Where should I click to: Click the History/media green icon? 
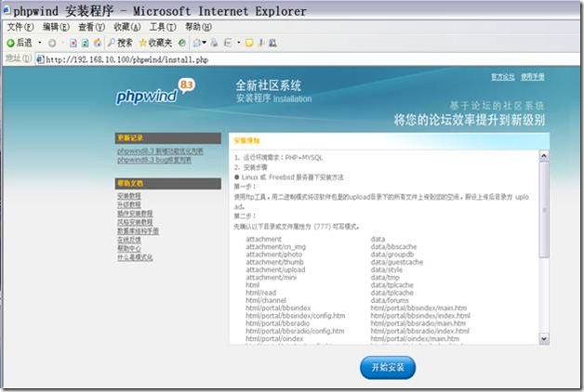[181, 43]
